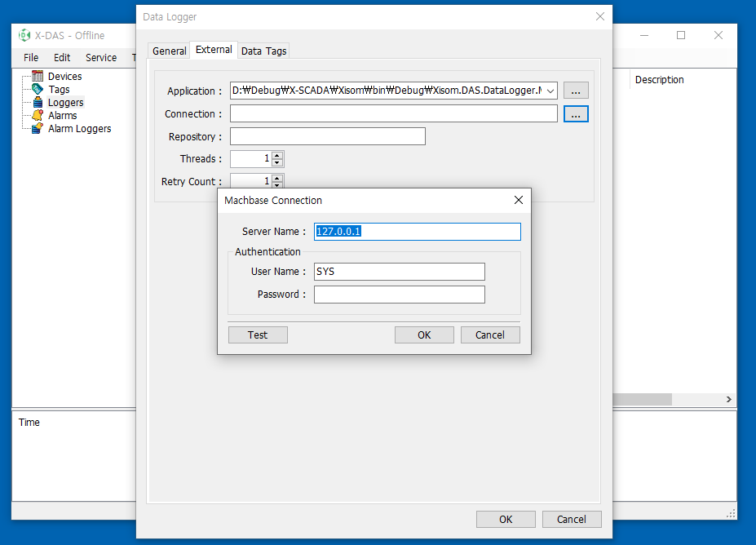Click the Time column header

pyautogui.click(x=29, y=422)
